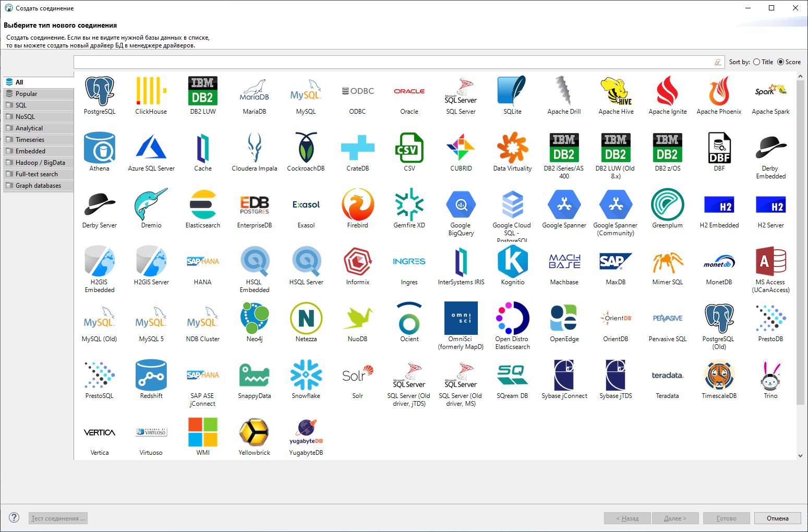Switch to Graph databases category
The image size is (808, 532).
39,186
